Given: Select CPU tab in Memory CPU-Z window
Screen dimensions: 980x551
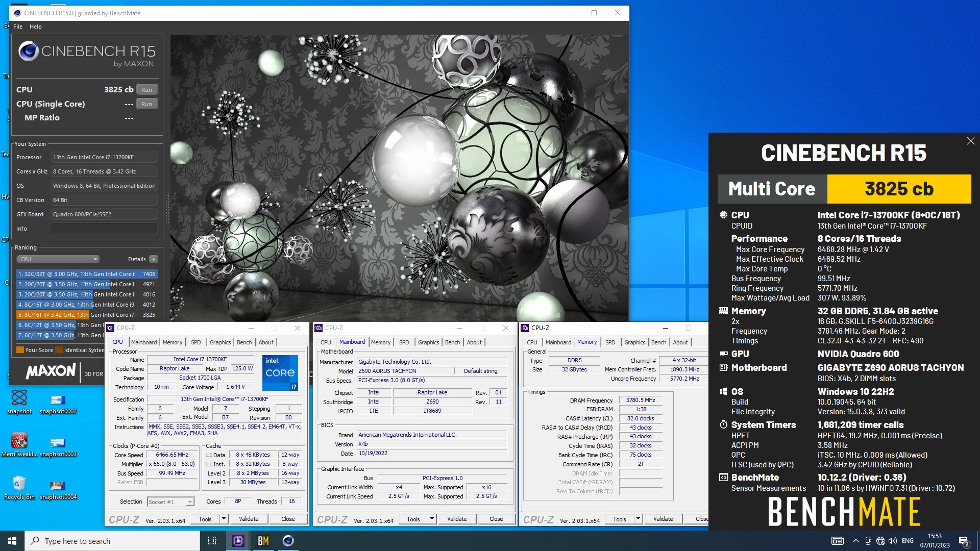Looking at the screenshot, I should tap(532, 342).
